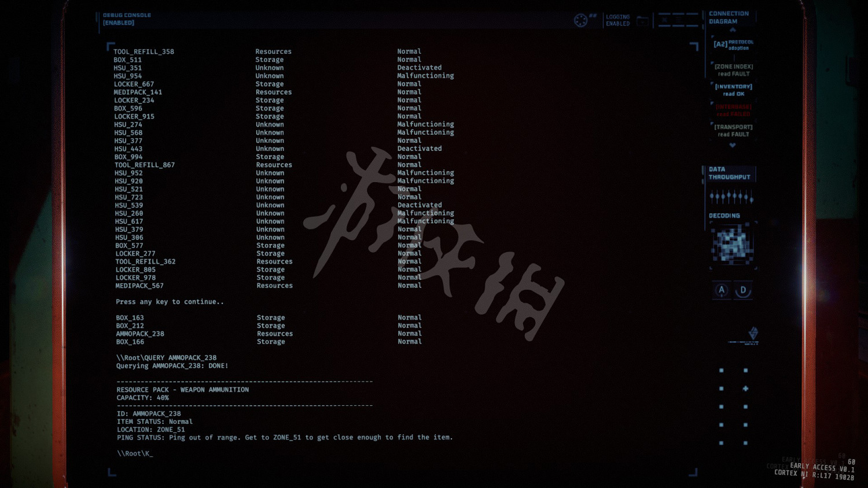Select the Transport read FAULT entry
Image resolution: width=868 pixels, height=488 pixels.
[733, 131]
